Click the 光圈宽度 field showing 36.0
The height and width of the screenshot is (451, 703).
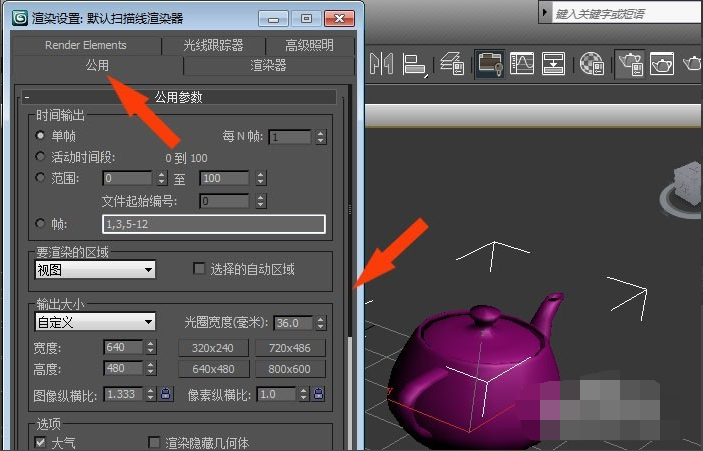pos(293,323)
